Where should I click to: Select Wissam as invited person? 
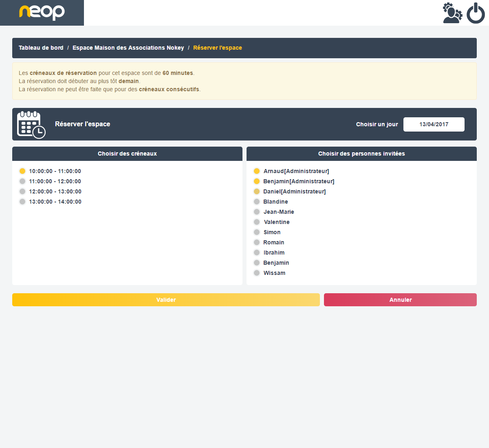(257, 273)
